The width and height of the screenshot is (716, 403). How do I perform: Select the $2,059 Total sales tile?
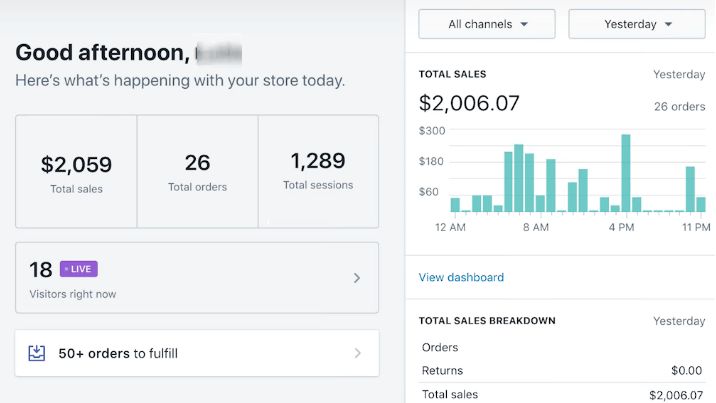(x=76, y=172)
